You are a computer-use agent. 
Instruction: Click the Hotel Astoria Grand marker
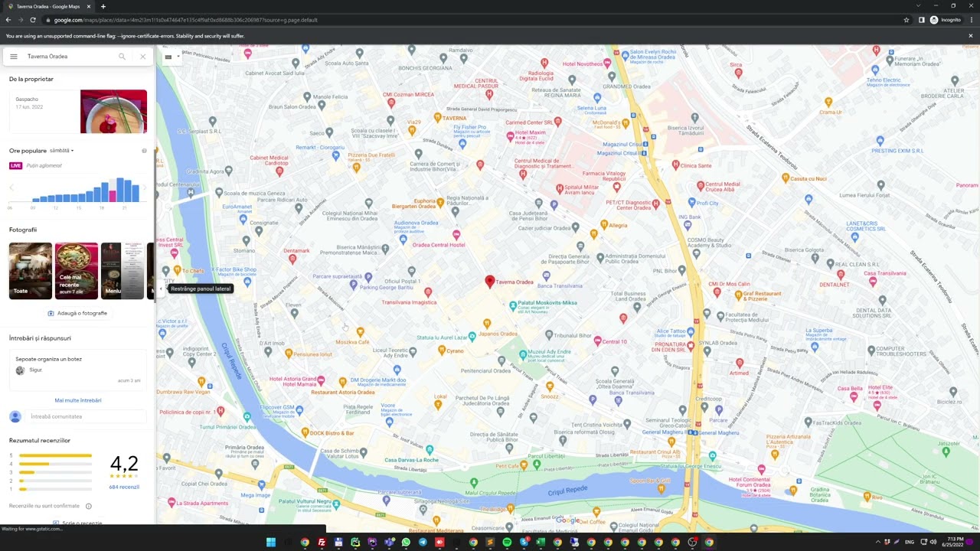322,380
